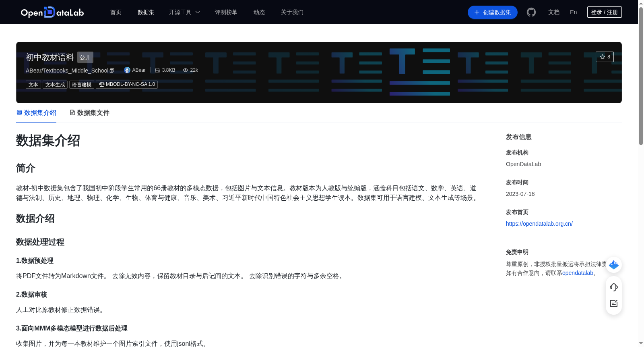Click the 公开 visibility badge

(85, 57)
